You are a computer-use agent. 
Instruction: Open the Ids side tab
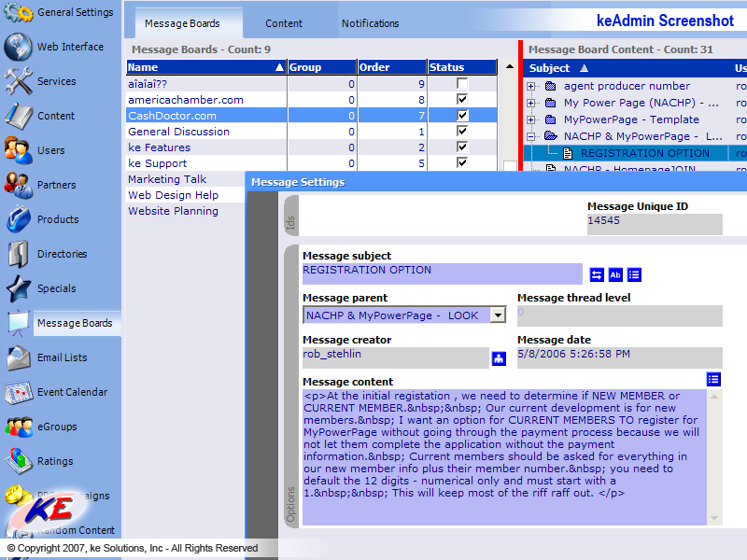coord(290,216)
